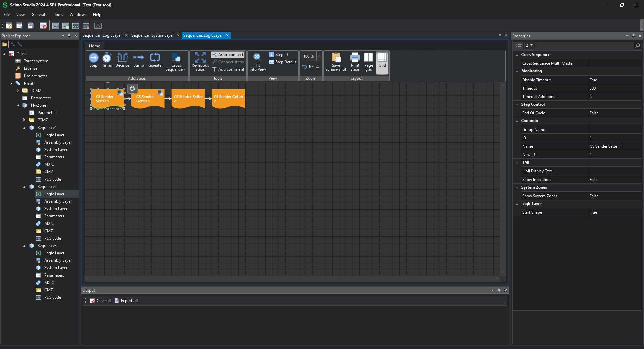Click Export all in Output panel
Image resolution: width=644 pixels, height=349 pixels.
pos(126,301)
